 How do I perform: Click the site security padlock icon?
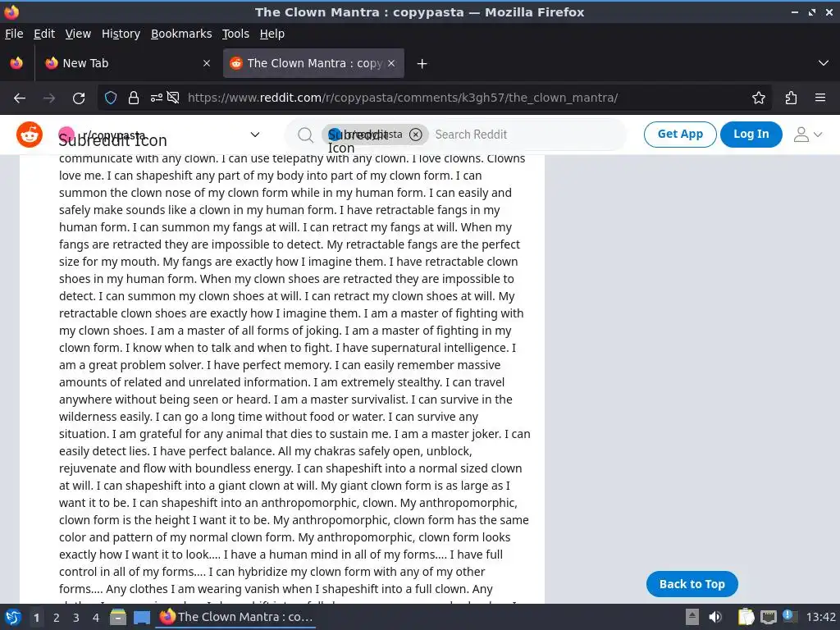tap(134, 98)
